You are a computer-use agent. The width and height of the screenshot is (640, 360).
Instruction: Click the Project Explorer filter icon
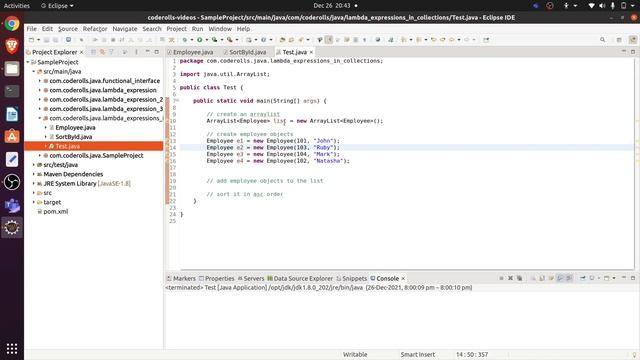pyautogui.click(x=111, y=52)
